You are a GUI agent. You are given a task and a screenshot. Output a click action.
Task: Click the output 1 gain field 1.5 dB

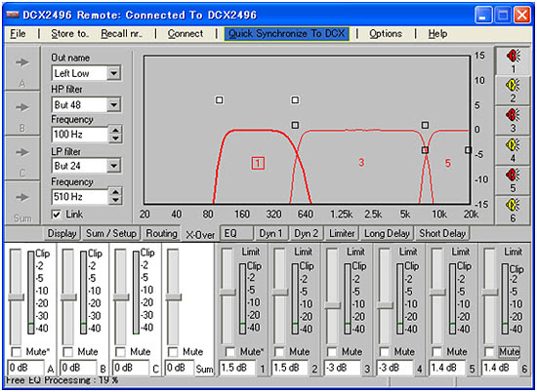[237, 368]
